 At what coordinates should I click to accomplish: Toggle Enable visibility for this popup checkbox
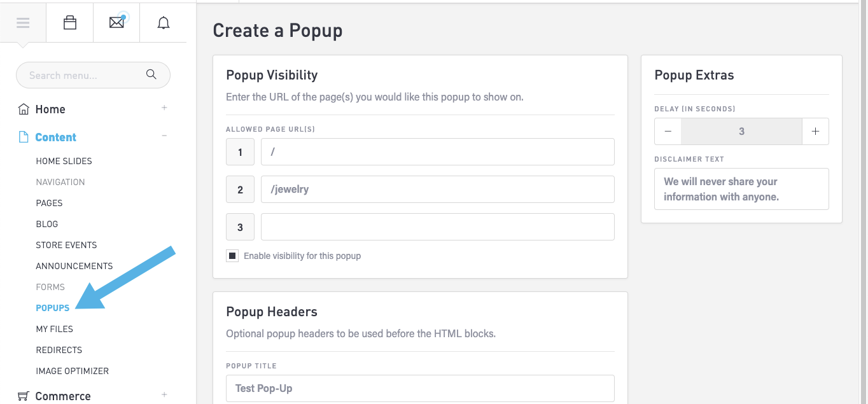(232, 256)
